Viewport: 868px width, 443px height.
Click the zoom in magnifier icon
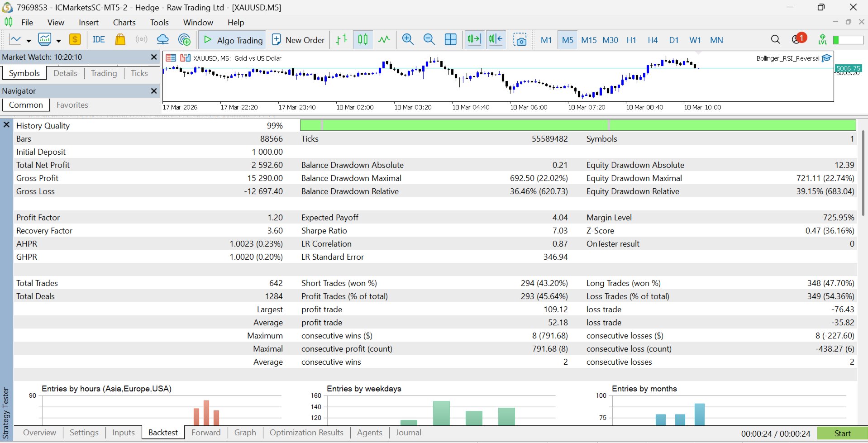tap(408, 40)
